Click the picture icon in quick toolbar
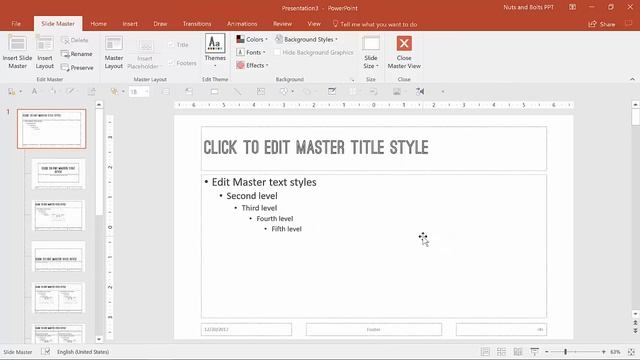This screenshot has height=360, width=640. click(x=397, y=92)
